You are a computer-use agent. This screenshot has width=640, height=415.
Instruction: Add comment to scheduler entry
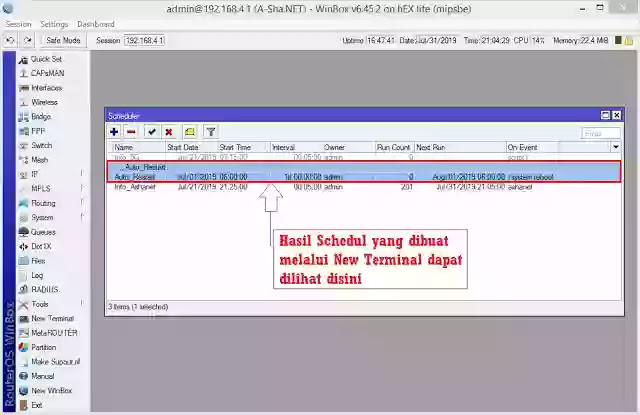click(190, 132)
